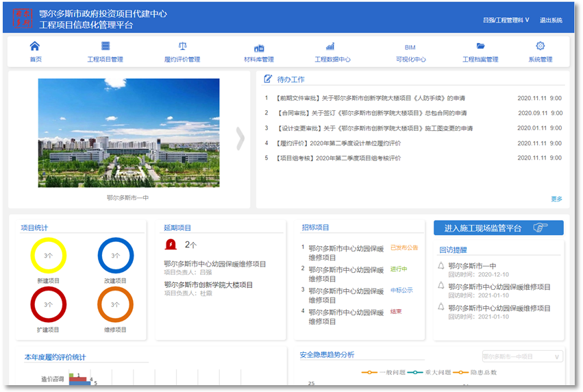Click the BIM 可视化中心 icon
Image resolution: width=583 pixels, height=392 pixels.
pos(410,47)
